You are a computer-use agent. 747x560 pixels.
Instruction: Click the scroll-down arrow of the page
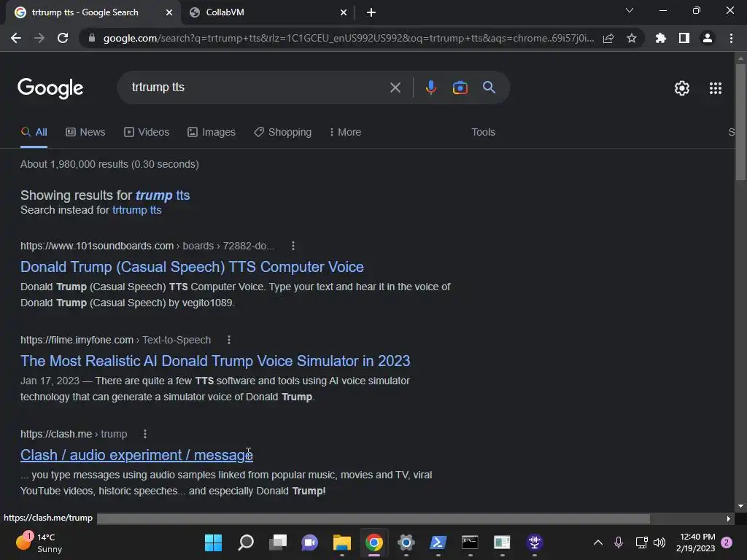(740, 506)
